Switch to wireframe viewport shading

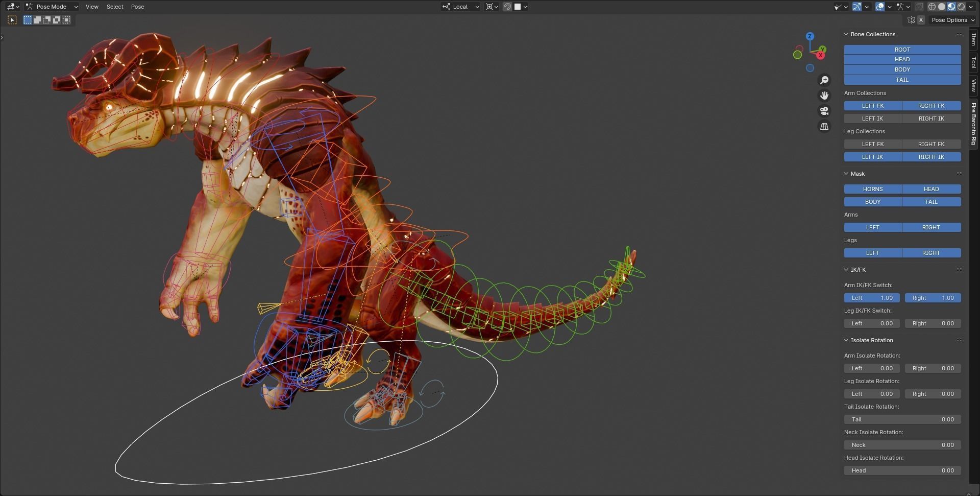[x=932, y=7]
